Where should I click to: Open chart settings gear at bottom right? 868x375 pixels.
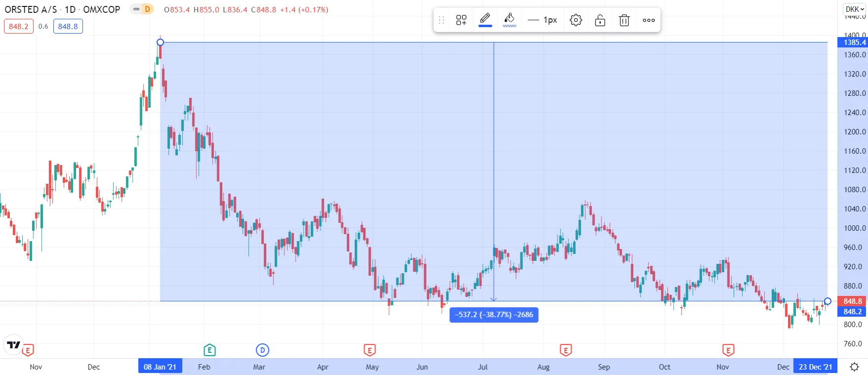tap(854, 367)
